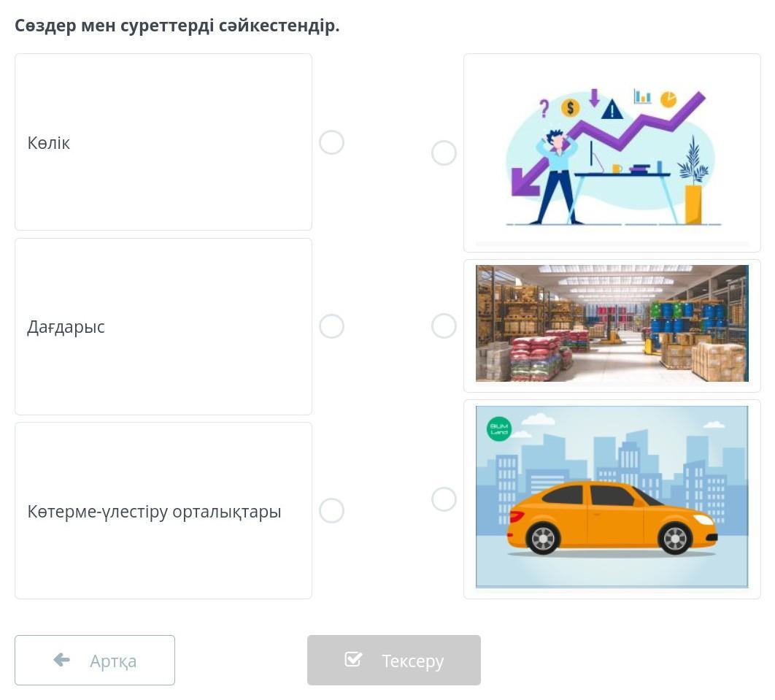Select radio button beside the warehouse photo
Image resolution: width=775 pixels, height=700 pixels.
tap(444, 326)
